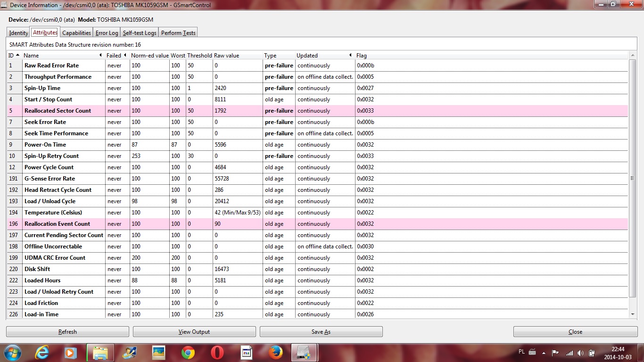Click the keyboard icon in the system tray
This screenshot has width=644, height=362.
coord(532,352)
